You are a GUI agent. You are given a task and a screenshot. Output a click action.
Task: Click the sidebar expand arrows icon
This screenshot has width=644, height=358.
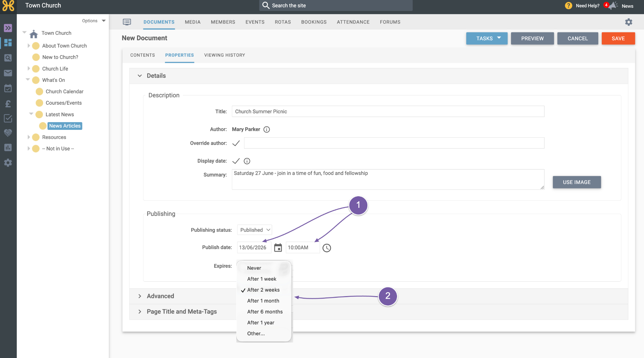coord(8,28)
